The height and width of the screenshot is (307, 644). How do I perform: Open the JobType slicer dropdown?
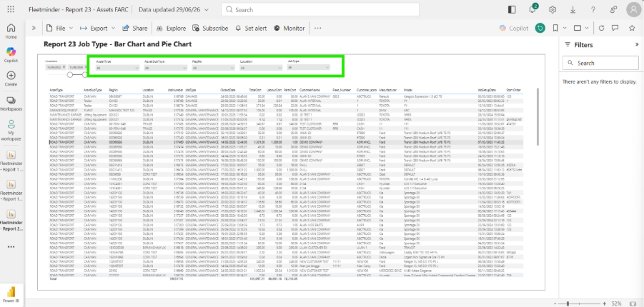309,67
